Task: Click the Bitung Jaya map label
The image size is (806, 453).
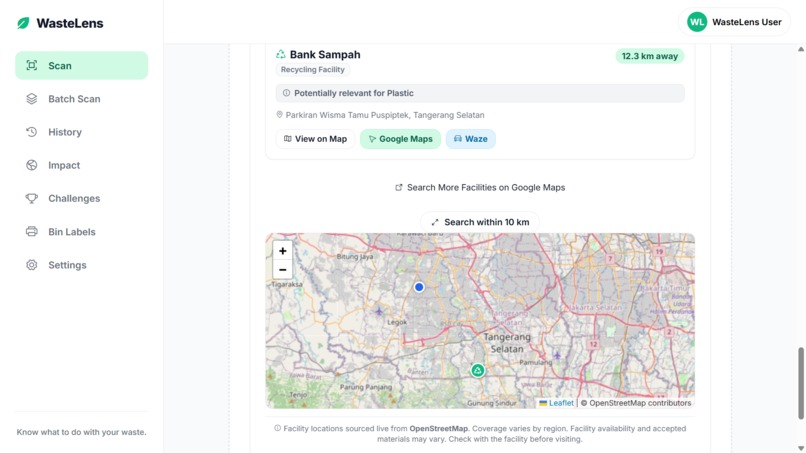Action: click(x=355, y=257)
